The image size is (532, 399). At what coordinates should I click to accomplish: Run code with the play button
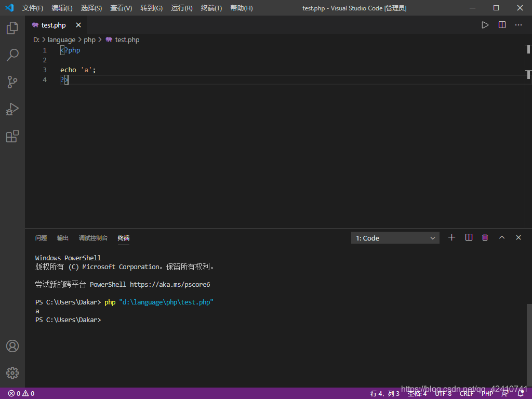(485, 25)
